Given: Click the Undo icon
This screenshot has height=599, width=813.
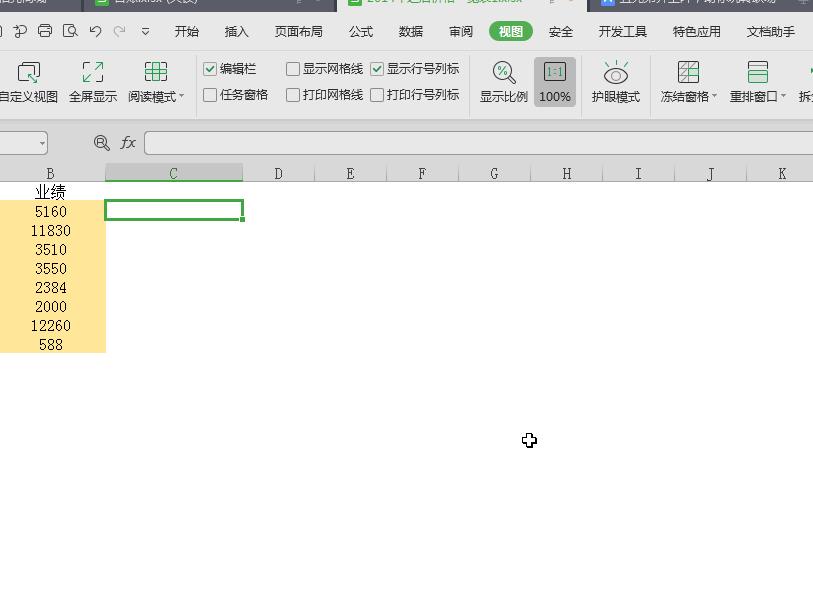Looking at the screenshot, I should [x=95, y=31].
